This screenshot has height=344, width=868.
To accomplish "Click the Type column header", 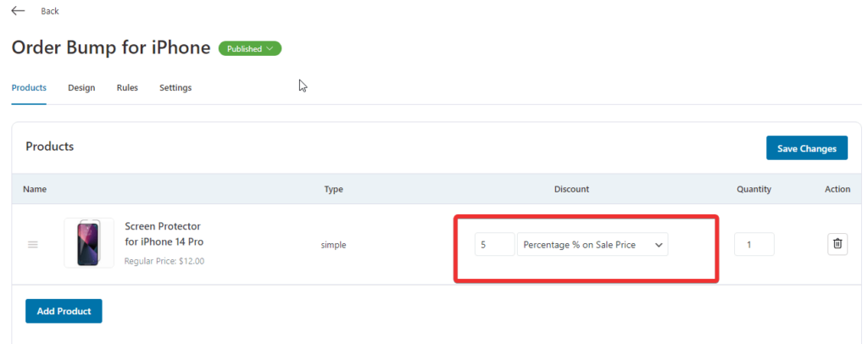I will (334, 189).
